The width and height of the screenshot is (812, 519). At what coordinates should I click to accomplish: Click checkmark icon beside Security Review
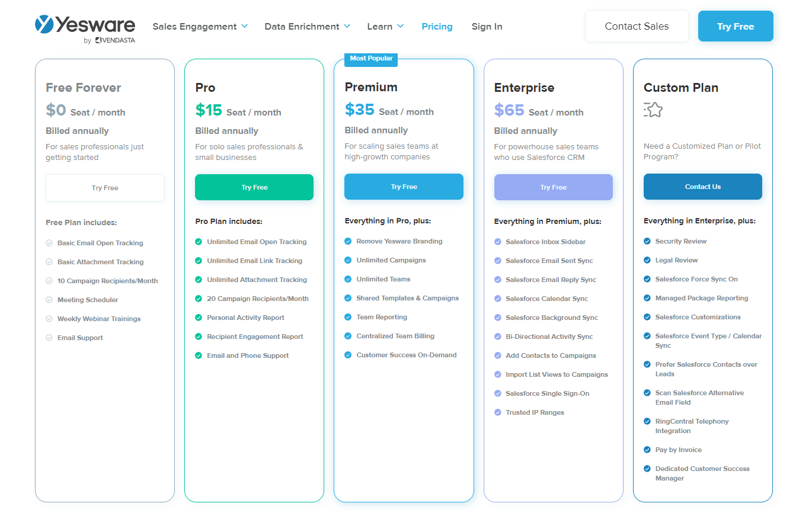tap(647, 241)
